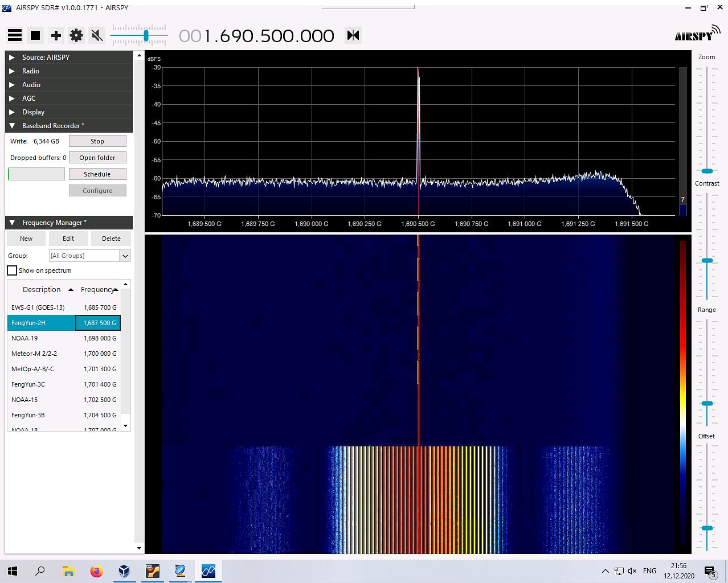
Task: Enable the Show on spectrum checkbox
Action: (12, 270)
